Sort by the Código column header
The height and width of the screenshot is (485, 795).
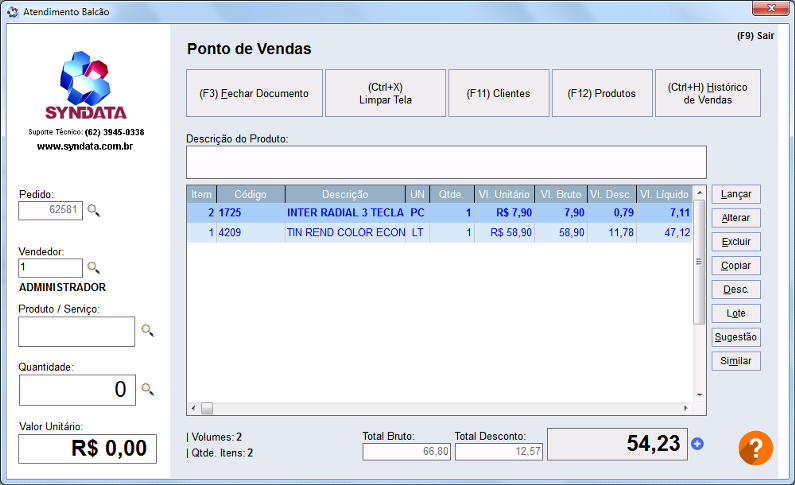[250, 194]
